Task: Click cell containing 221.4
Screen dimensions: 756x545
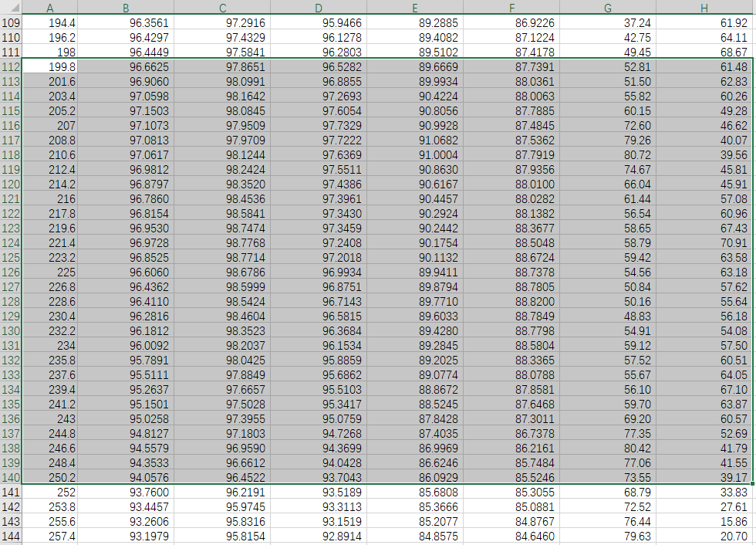Action: (49, 242)
